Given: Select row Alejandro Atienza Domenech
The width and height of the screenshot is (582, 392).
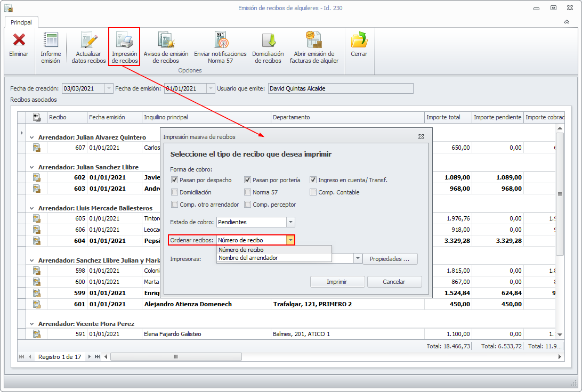Looking at the screenshot, I should click(x=290, y=304).
